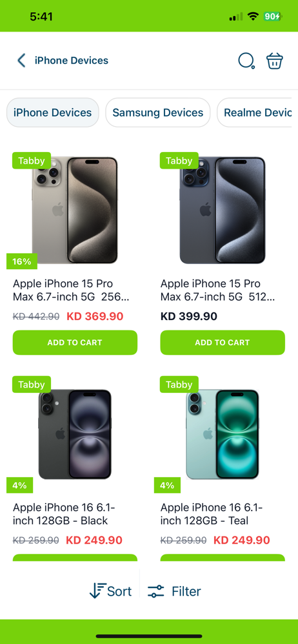298x644 pixels.
Task: Select the iPhone Devices category chip
Action: (53, 113)
